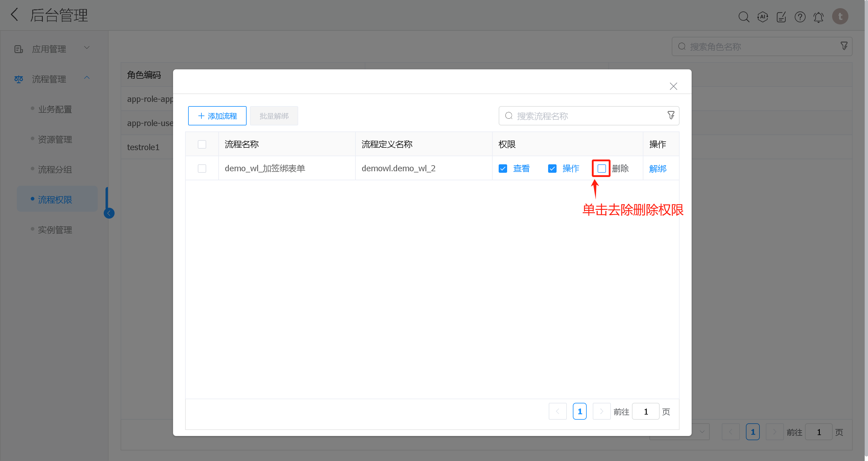868x461 pixels.
Task: Select 实例管理 in the sidebar
Action: pos(55,230)
